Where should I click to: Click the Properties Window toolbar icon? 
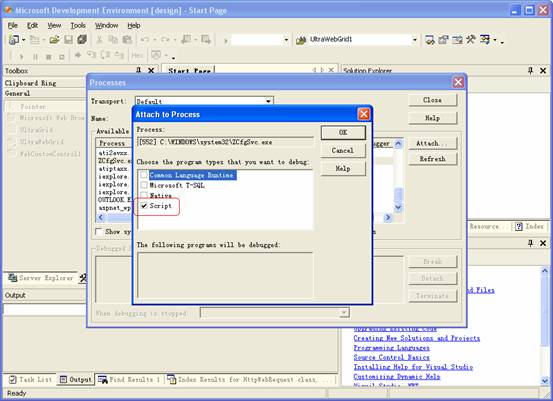coord(443,40)
